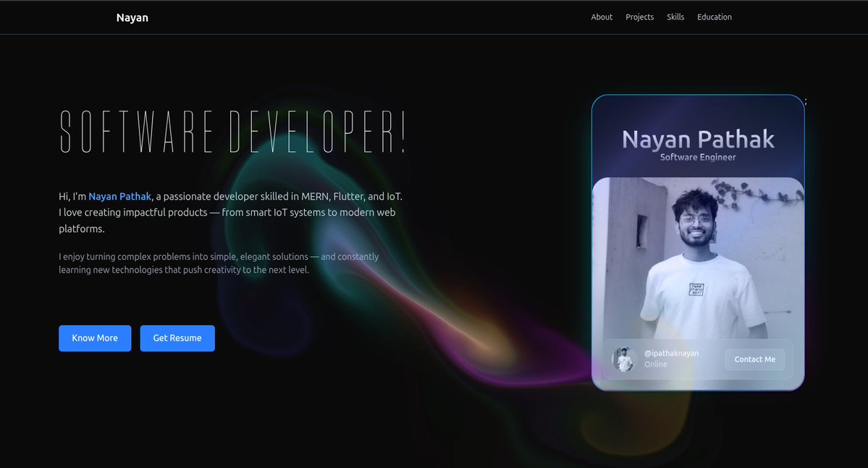Click the Nayan Pathak card title
The width and height of the screenshot is (868, 468).
698,138
